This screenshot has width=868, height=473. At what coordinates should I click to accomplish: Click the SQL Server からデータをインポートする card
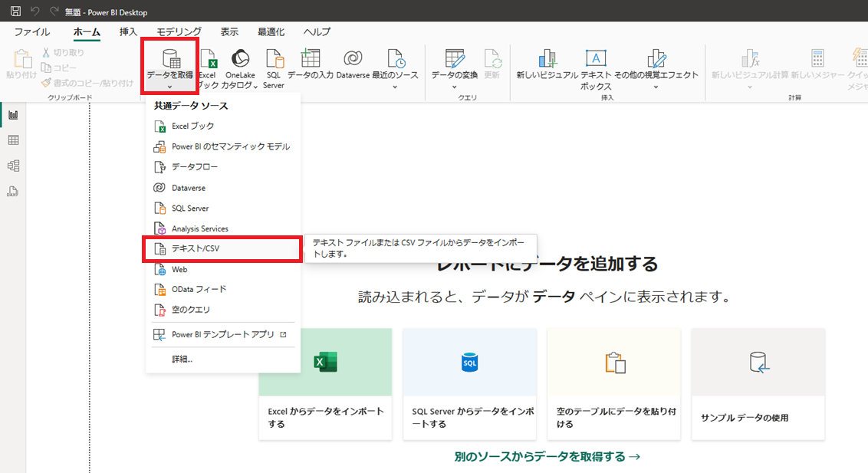pos(469,385)
